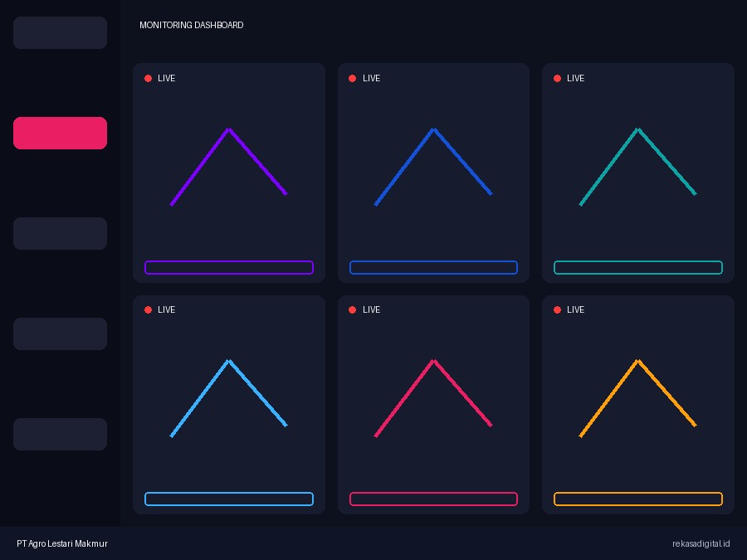Open the teal line chart
Image resolution: width=747 pixels, height=560 pixels.
tap(638, 167)
